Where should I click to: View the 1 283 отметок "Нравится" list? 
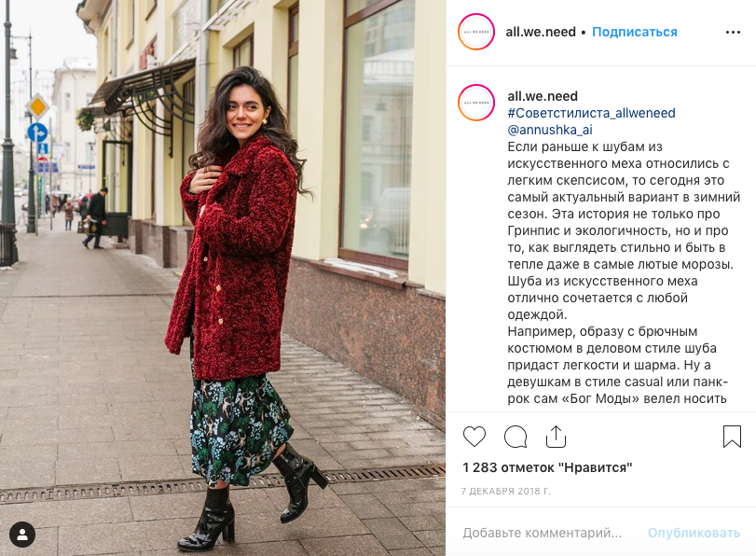(547, 467)
